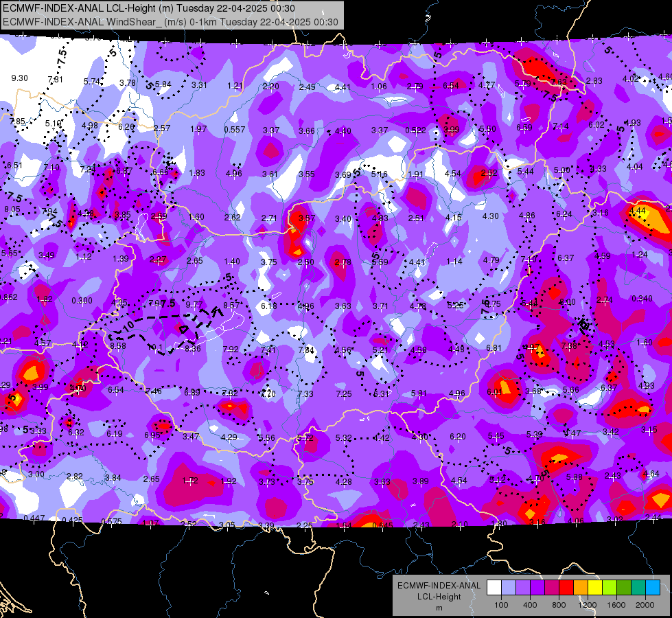This screenshot has width=672, height=618.
Task: Click the wind shear value 0.645
Action: tap(383, 526)
